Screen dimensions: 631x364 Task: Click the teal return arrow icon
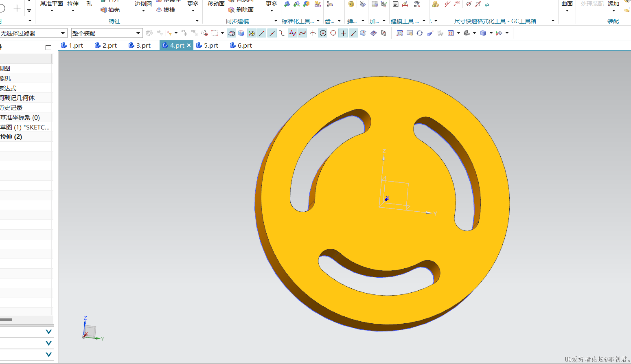[487, 4]
